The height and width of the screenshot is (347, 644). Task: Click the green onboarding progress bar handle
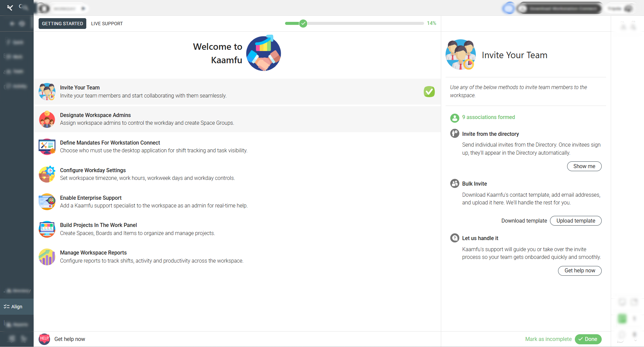(303, 24)
